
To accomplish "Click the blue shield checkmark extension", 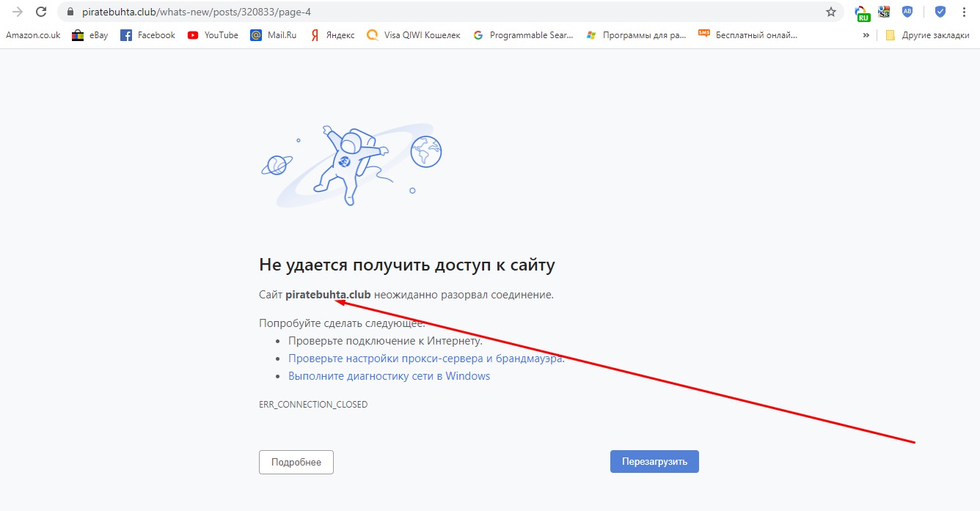I will (940, 12).
